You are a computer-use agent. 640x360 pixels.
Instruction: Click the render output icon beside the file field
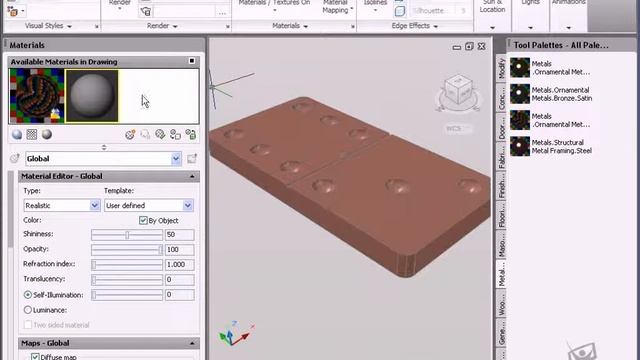pos(146,11)
